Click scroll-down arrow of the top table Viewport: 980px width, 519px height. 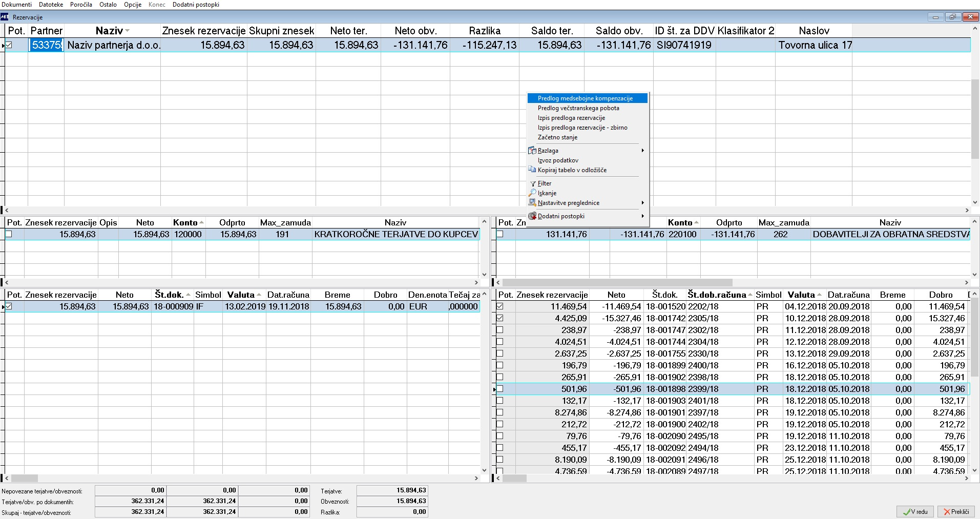point(975,202)
